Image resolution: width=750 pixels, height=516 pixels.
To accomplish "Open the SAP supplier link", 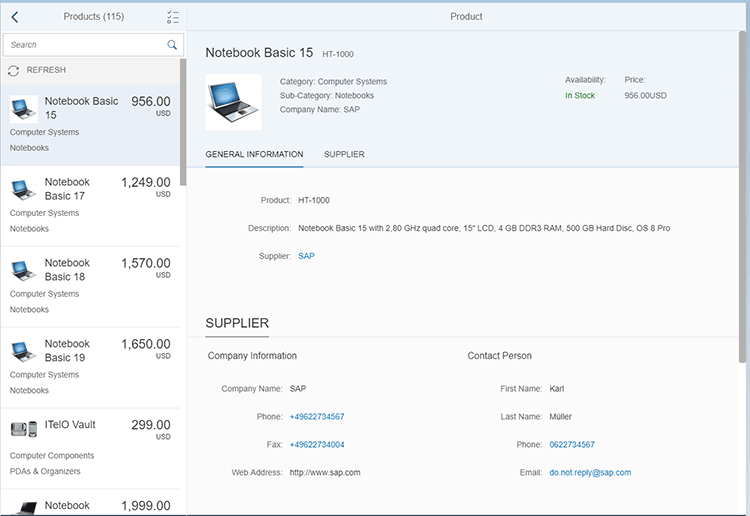I will (x=306, y=256).
